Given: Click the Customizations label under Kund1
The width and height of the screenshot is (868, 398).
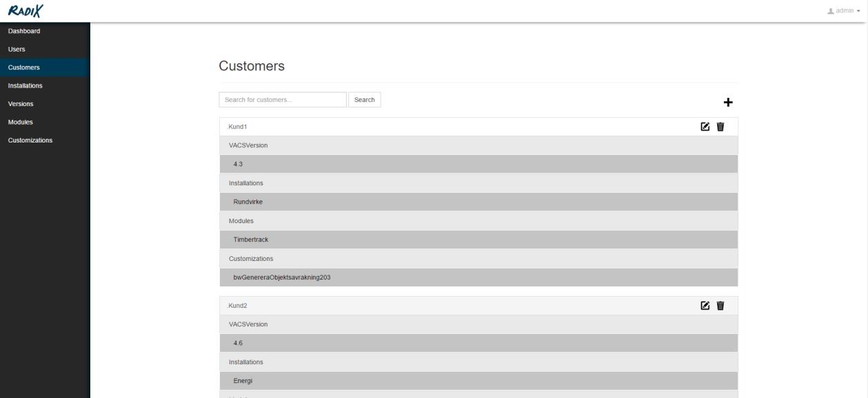Looking at the screenshot, I should 251,259.
